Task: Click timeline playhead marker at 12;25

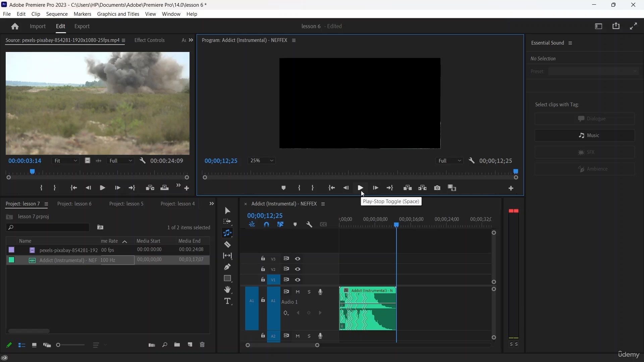Action: tap(396, 225)
